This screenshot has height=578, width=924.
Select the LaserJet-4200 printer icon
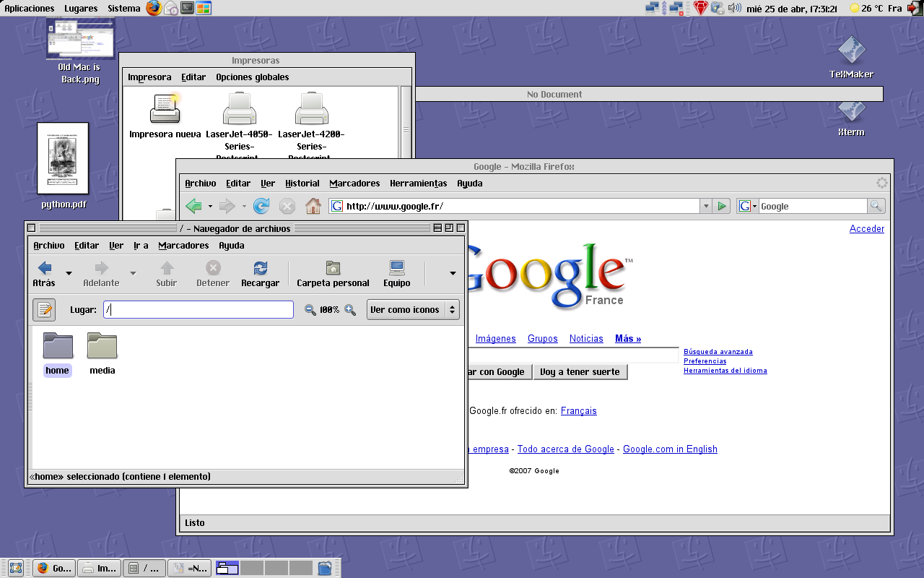(x=311, y=108)
